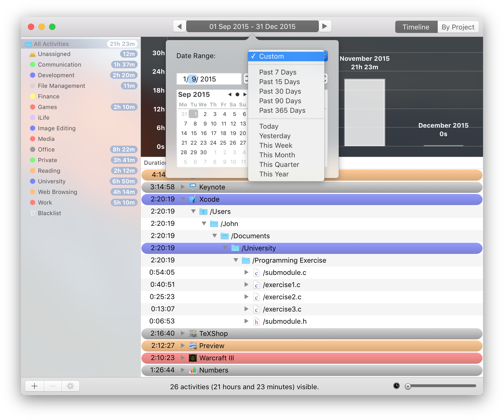Click the submodule.c file icon
The height and width of the screenshot is (420, 504).
pyautogui.click(x=256, y=272)
